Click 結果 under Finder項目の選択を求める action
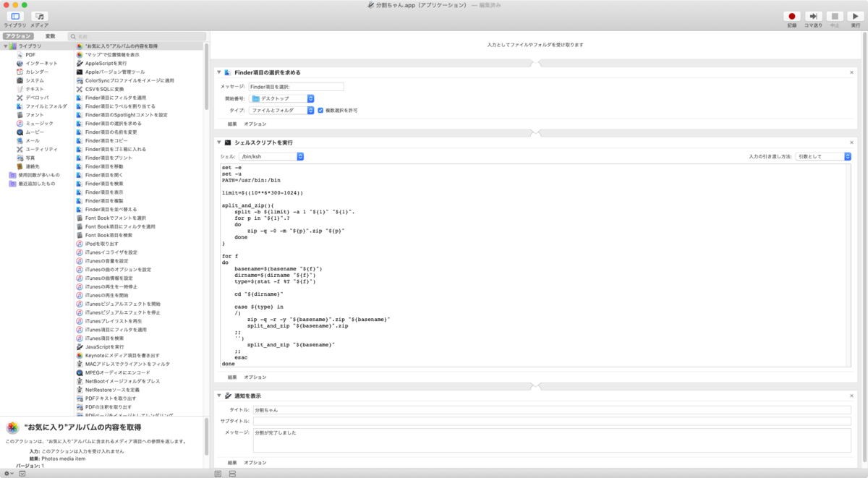868x478 pixels. pyautogui.click(x=232, y=124)
